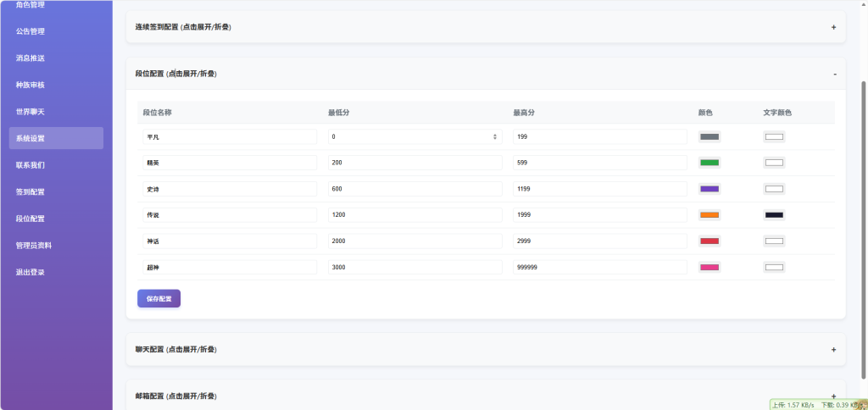Open 管理员资料 sidebar link
This screenshot has height=410, width=868.
pyautogui.click(x=34, y=245)
